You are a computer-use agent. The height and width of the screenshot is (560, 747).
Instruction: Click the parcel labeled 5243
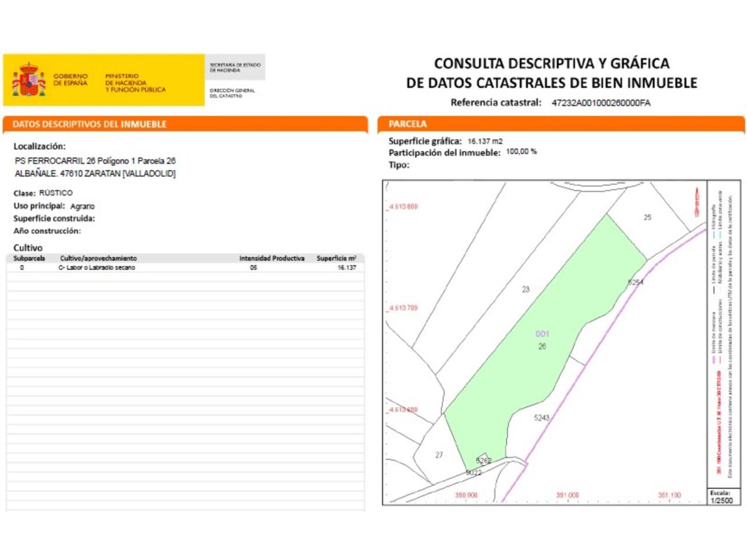tap(541, 418)
